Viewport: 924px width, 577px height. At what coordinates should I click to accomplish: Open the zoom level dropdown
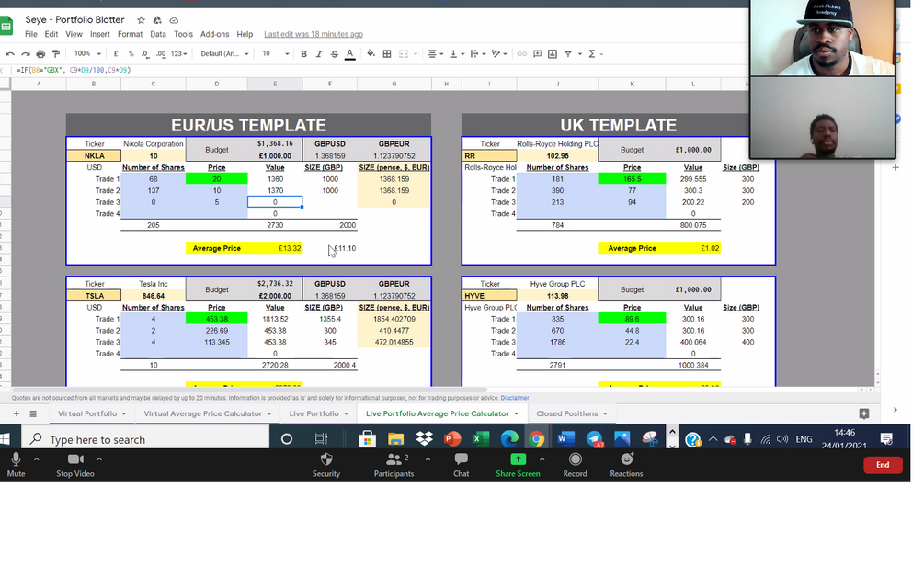(87, 53)
